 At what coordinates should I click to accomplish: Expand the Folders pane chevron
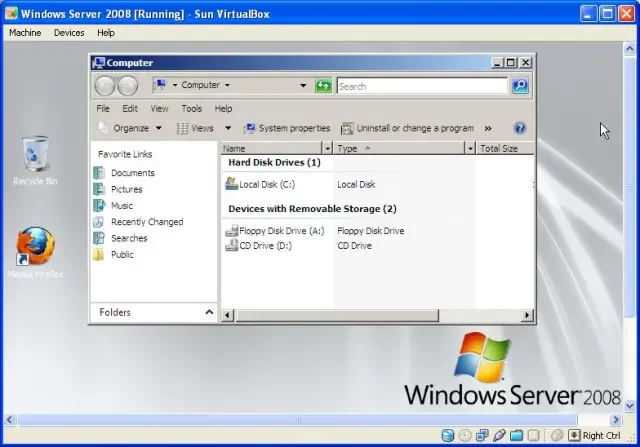tap(209, 312)
